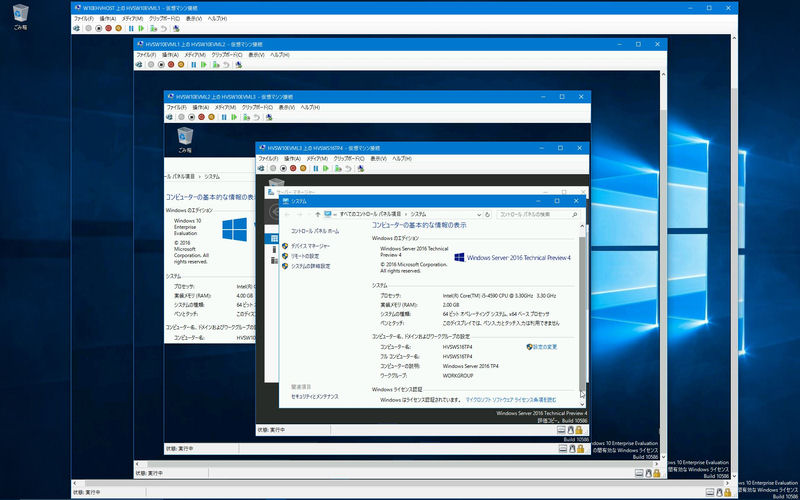Click refresh button beside システム address bar
The width and height of the screenshot is (800, 500).
(x=488, y=215)
